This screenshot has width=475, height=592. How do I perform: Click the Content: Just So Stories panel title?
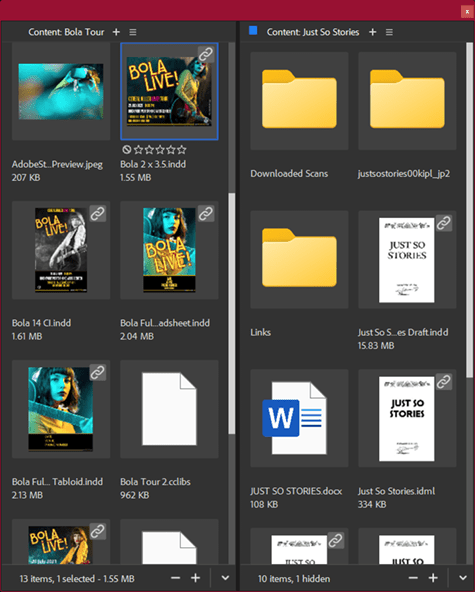313,32
